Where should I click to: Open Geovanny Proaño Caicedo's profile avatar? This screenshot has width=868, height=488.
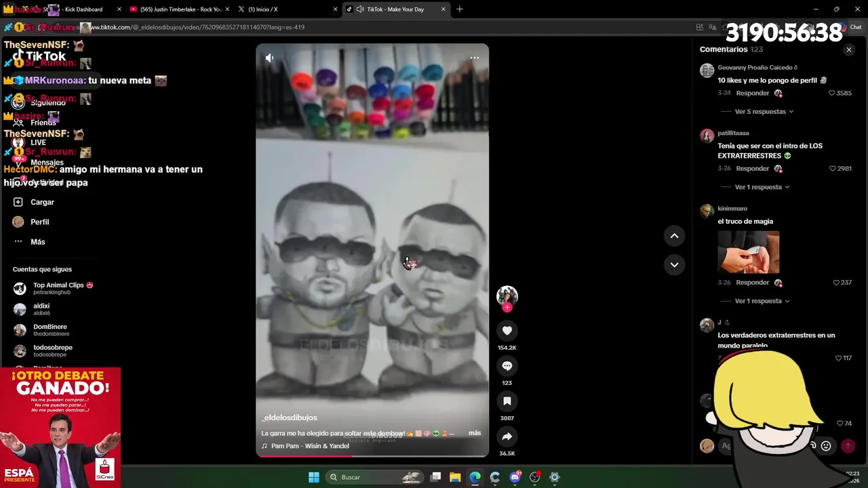[707, 70]
